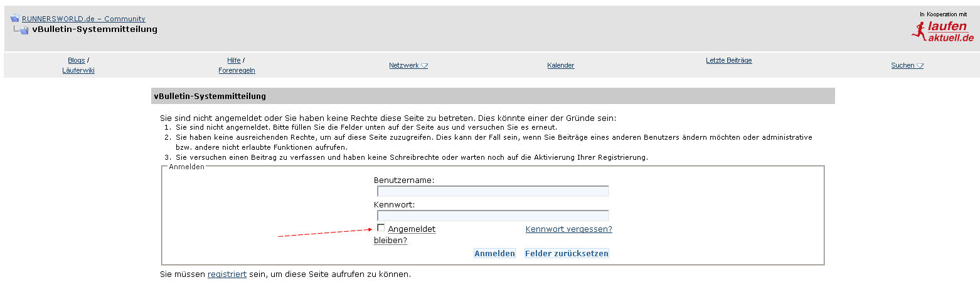
Task: Open the RUNNERSWORLD.de – Community breadcrumb link
Action: tap(83, 19)
